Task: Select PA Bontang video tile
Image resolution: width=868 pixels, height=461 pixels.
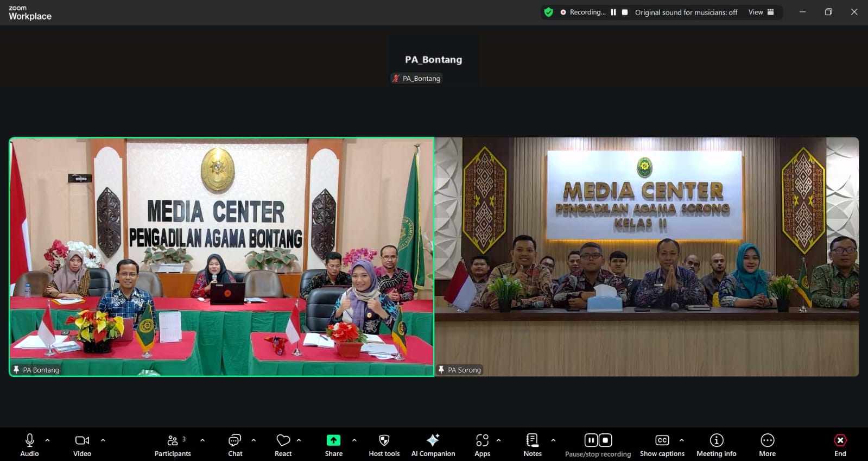Action: [x=221, y=257]
